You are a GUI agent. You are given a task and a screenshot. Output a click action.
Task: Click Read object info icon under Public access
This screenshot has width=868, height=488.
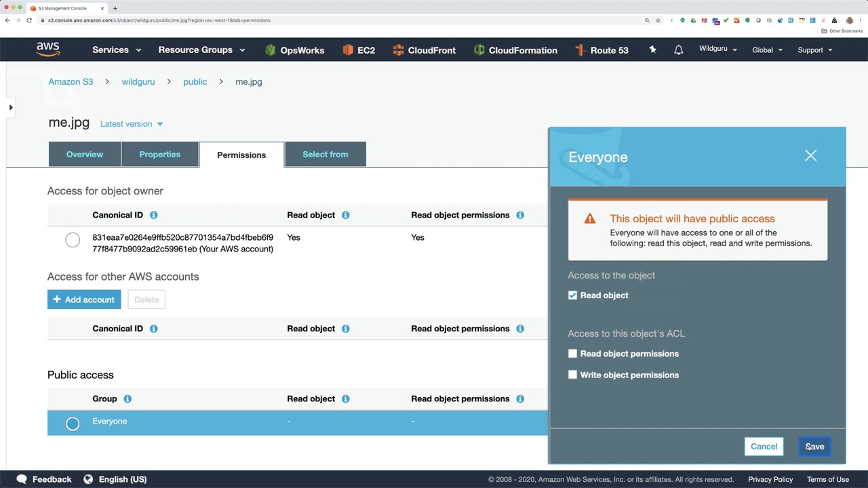coord(346,399)
